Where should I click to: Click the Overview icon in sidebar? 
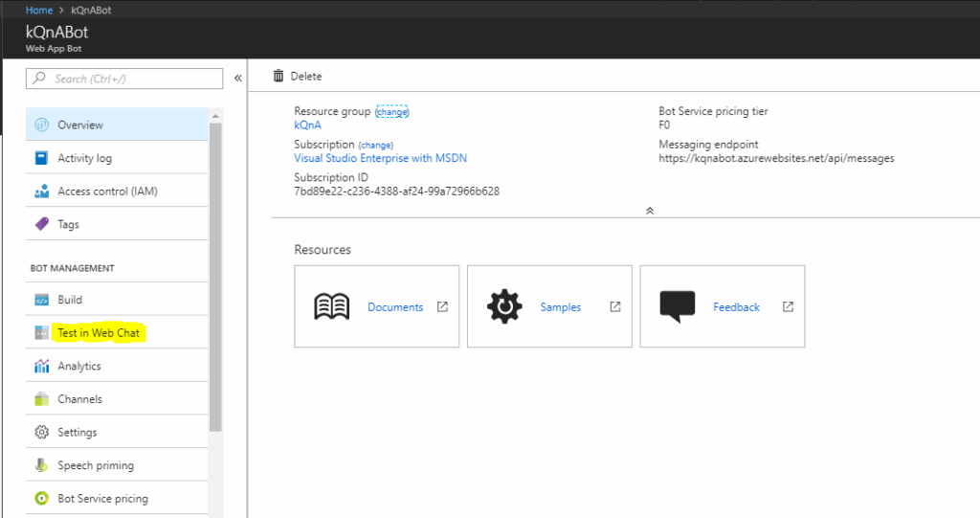point(41,124)
